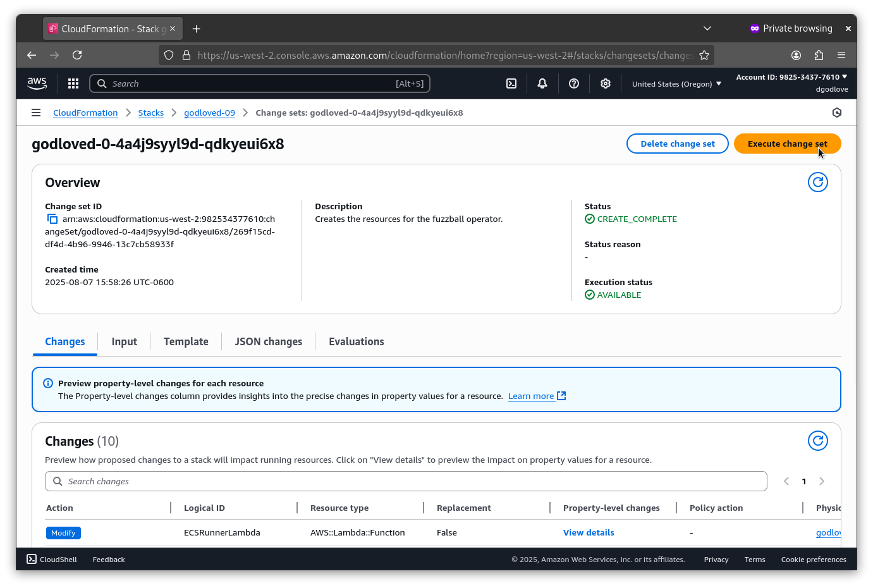Image resolution: width=873 pixels, height=588 pixels.
Task: Switch to the JSON changes tab
Action: coord(268,341)
